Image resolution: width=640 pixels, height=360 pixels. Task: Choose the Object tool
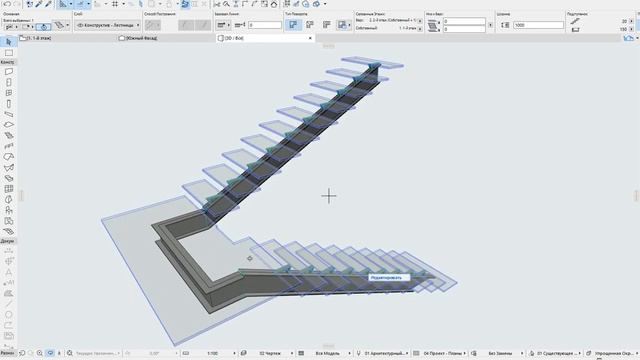click(x=9, y=210)
